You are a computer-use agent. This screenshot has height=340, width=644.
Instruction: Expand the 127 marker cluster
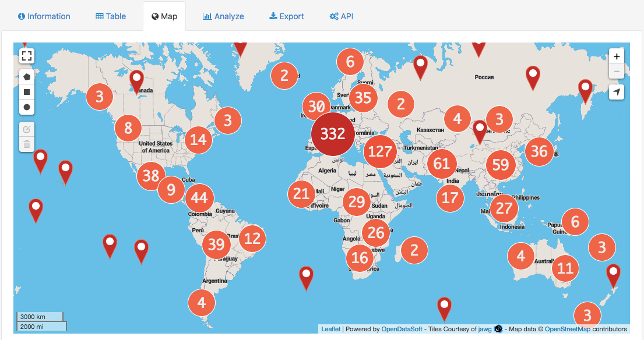380,152
